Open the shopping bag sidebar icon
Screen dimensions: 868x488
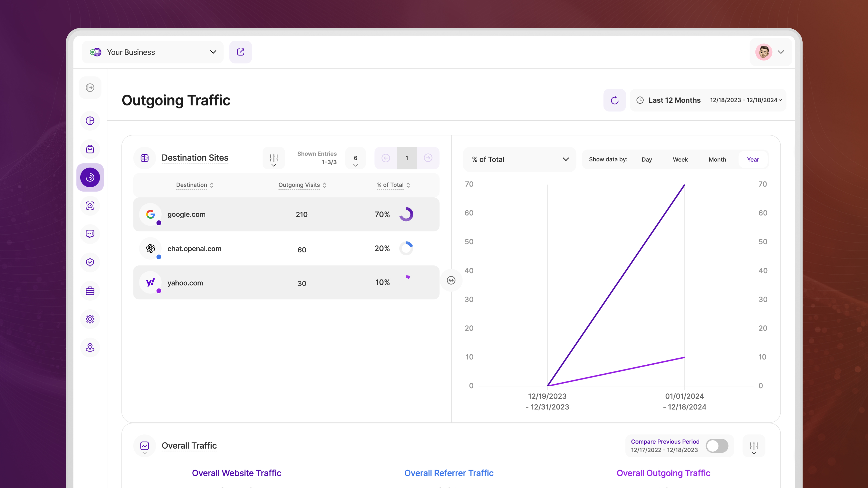[90, 149]
